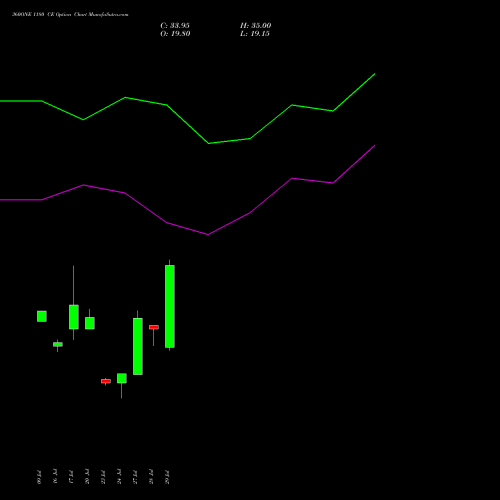Click the low value L: 19.15
Image resolution: width=500 pixels, height=500 pixels.
coord(255,34)
